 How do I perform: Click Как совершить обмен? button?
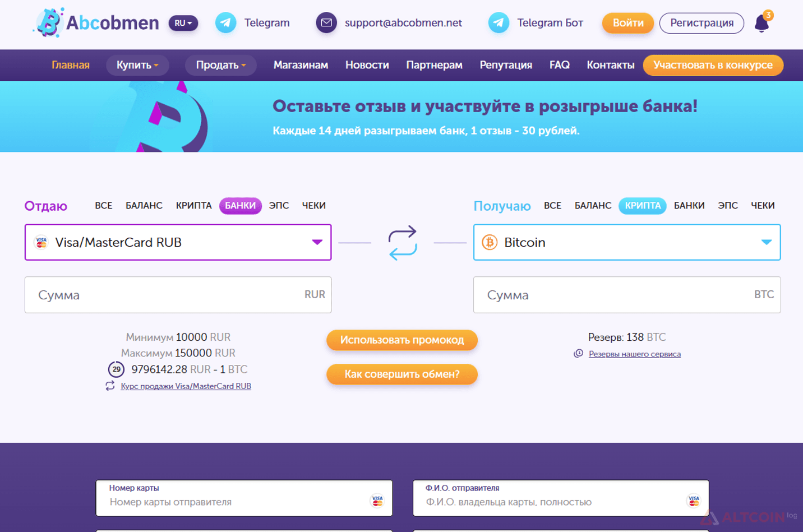click(x=402, y=374)
